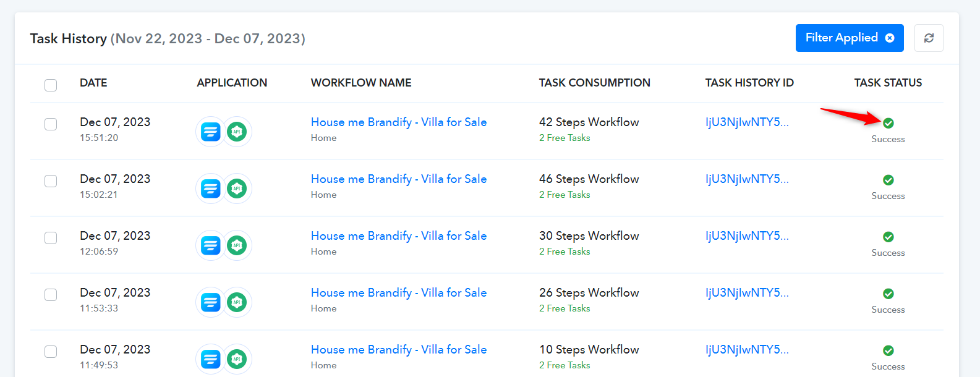Open the task history ID of the 15:51:20 row
The width and height of the screenshot is (980, 377).
coord(747,122)
